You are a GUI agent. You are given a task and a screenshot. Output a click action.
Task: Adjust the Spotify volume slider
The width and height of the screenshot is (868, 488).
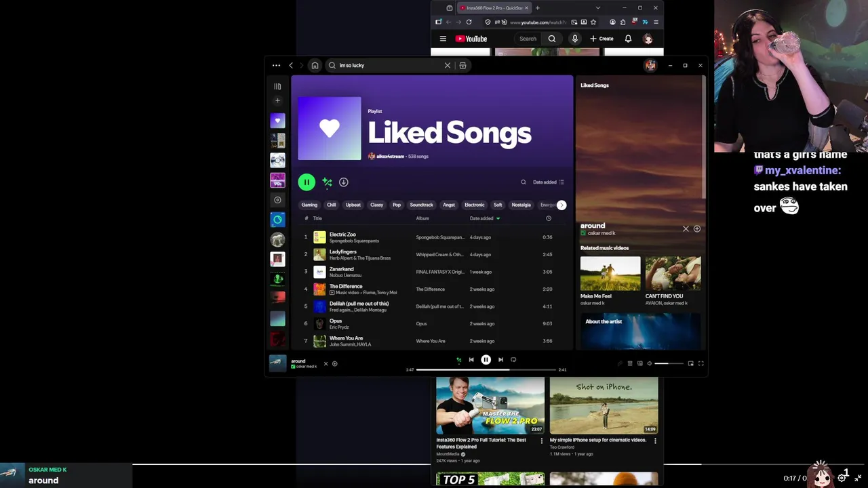[670, 364]
